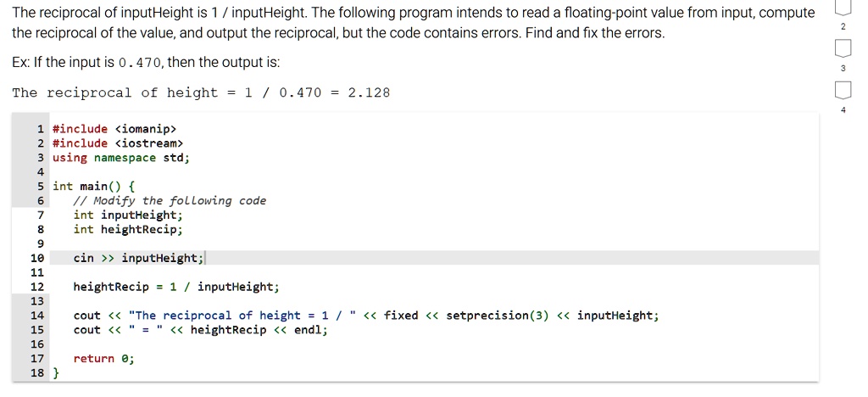Click the "#include <iomanip>" line
Image resolution: width=868 pixels, height=397 pixels.
(114, 129)
